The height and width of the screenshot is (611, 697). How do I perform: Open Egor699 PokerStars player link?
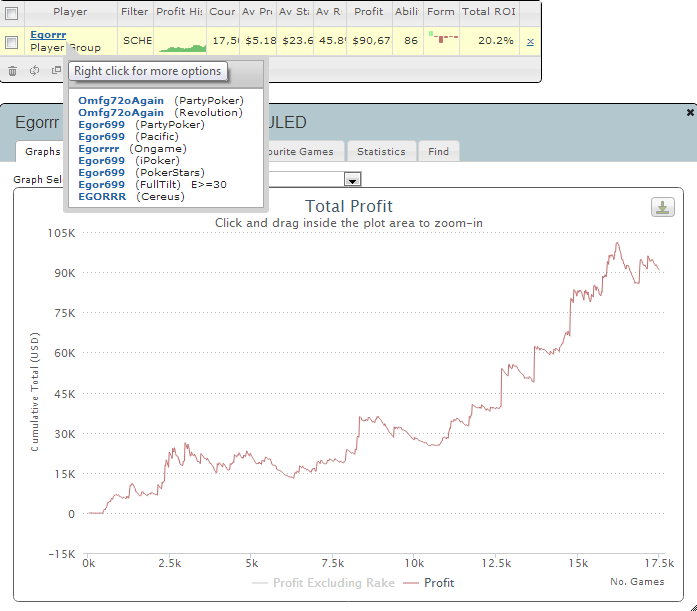click(x=101, y=173)
